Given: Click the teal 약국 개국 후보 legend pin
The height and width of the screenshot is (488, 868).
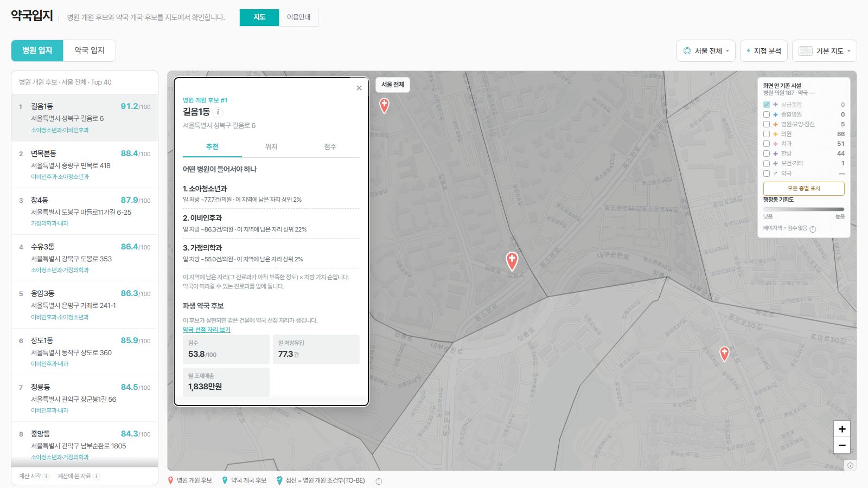Looking at the screenshot, I should [x=225, y=480].
